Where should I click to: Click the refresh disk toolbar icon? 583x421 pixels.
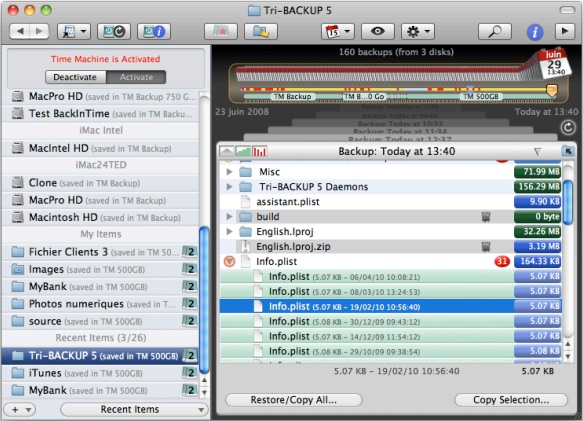(114, 32)
